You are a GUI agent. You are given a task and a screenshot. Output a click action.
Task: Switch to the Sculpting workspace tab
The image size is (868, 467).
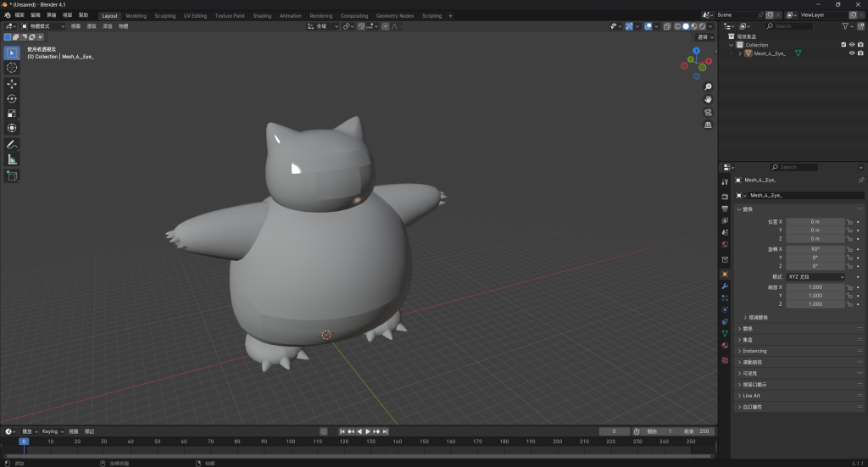tap(165, 15)
